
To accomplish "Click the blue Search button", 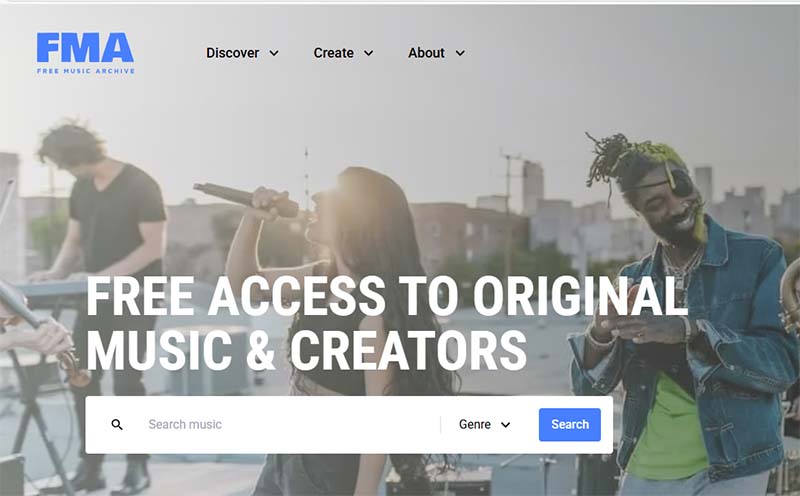I will [x=569, y=425].
